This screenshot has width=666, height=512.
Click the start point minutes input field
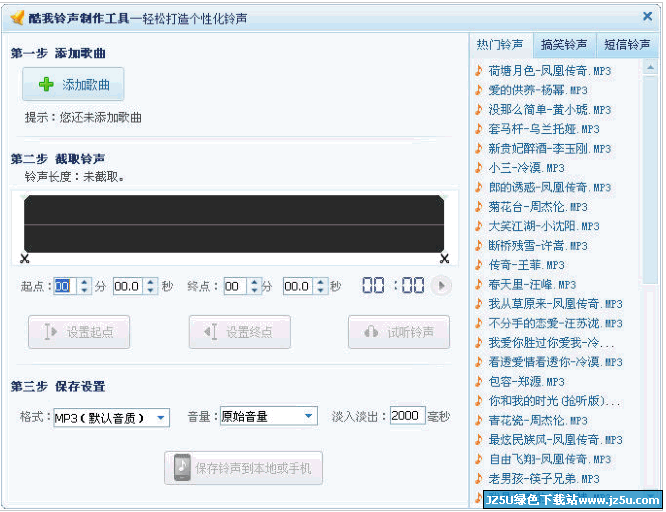pos(65,286)
